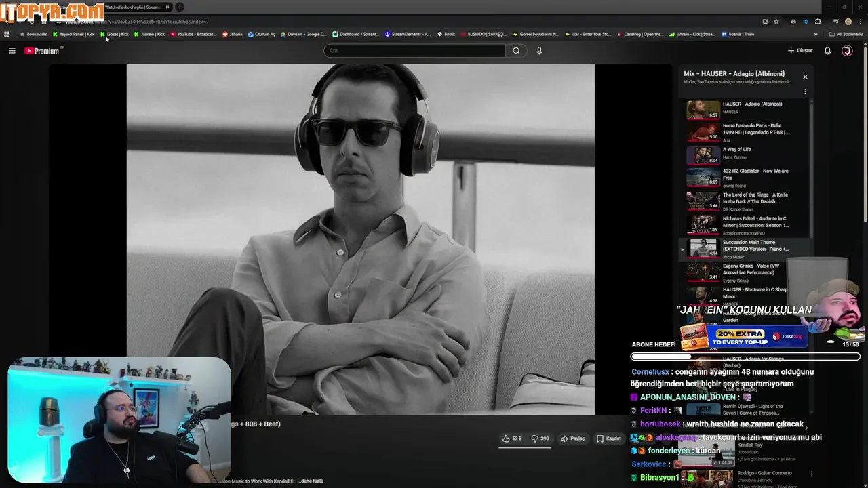Like the video with thumbs-up 53 B
The height and width of the screenshot is (488, 868).
[x=512, y=439]
